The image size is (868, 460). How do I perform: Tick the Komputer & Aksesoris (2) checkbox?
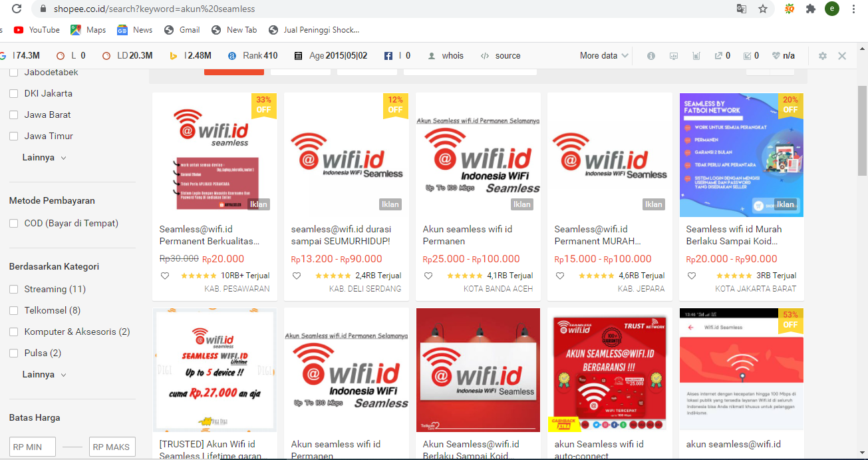tap(13, 332)
